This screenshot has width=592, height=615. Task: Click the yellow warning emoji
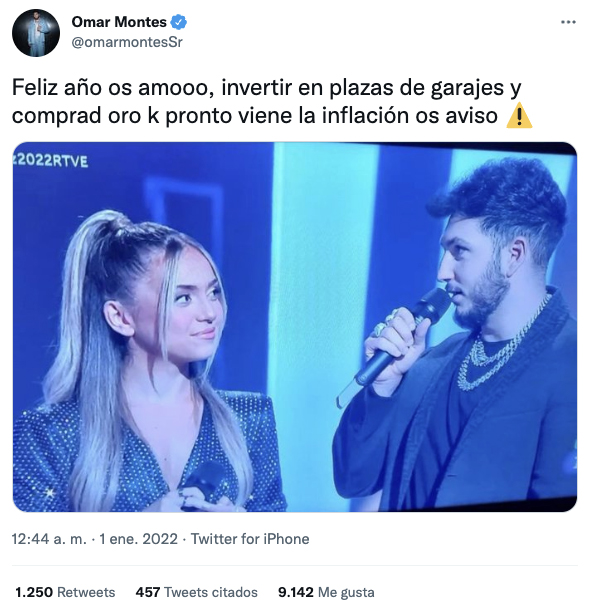[x=519, y=116]
